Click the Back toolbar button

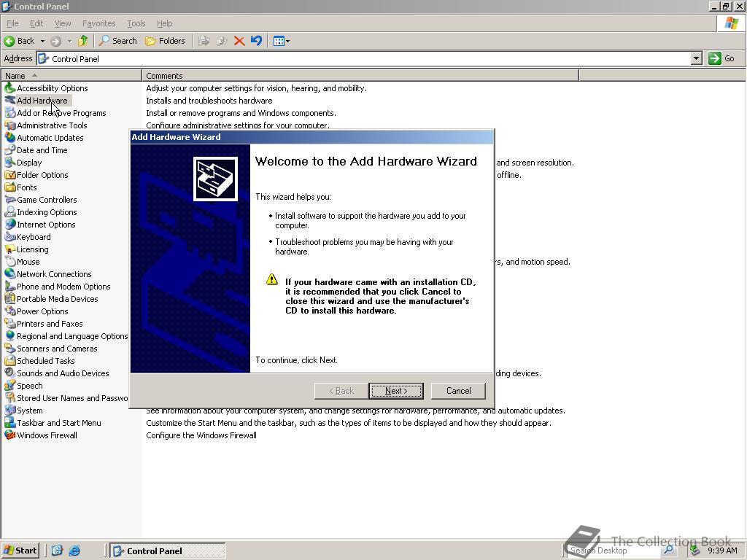(20, 41)
